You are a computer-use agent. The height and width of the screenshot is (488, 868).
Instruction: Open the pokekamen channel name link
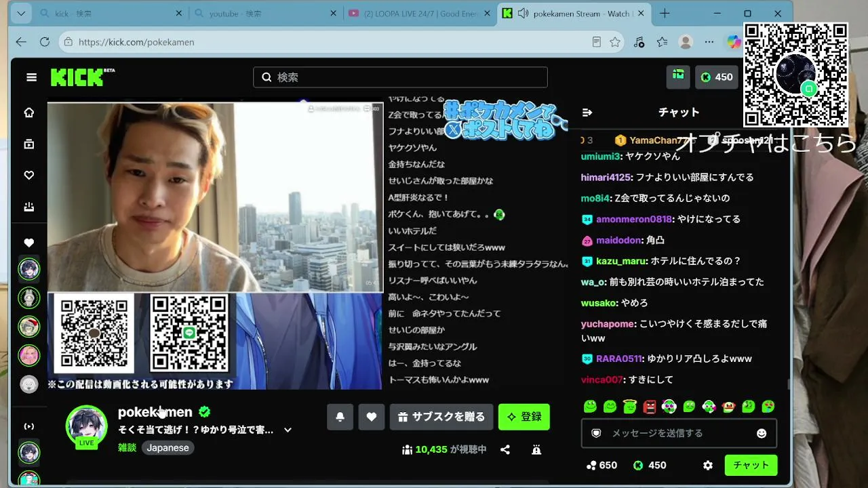coord(155,412)
